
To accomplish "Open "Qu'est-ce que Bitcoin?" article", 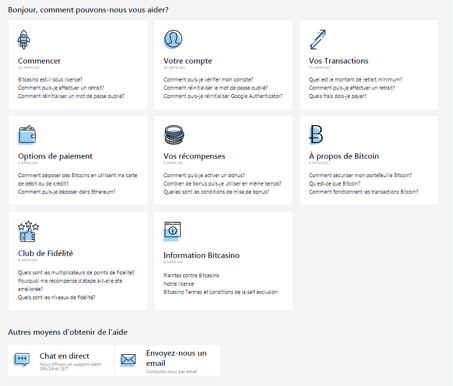I will [x=334, y=184].
